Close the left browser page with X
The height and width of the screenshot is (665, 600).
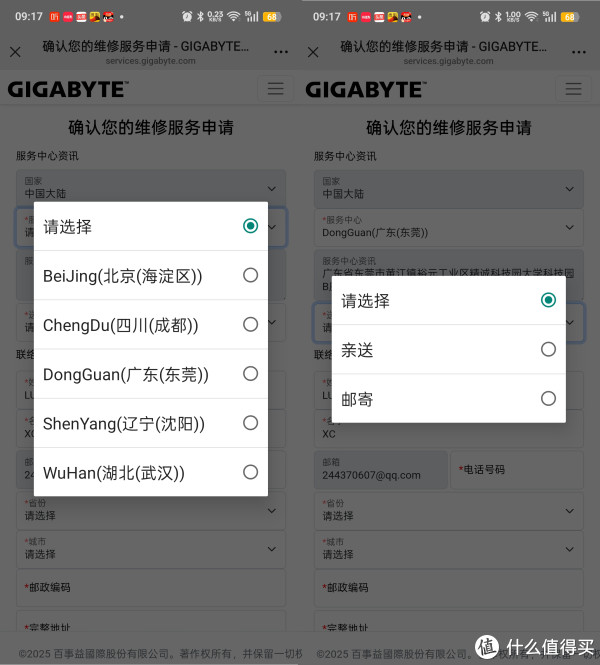(x=15, y=52)
